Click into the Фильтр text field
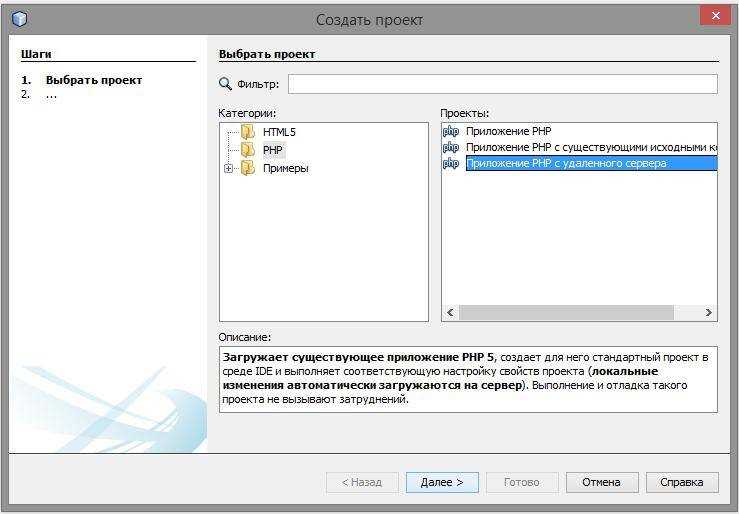Screen dimensions: 739x514 (x=503, y=84)
